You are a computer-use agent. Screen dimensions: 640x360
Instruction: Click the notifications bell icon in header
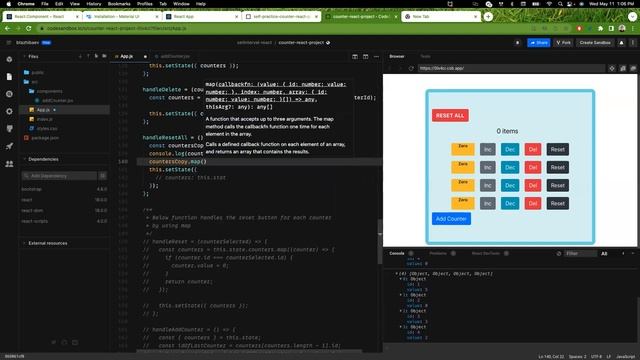tap(622, 42)
